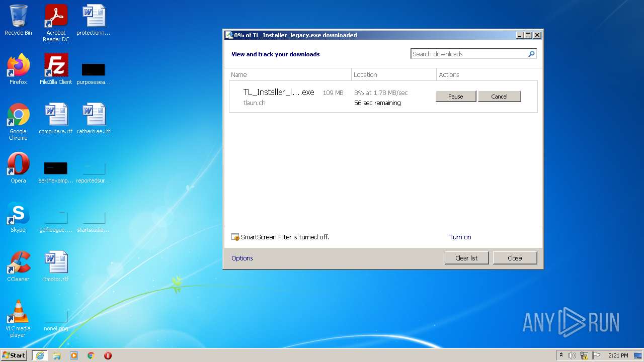Open computera.rtf document
This screenshot has width=644, height=362.
click(x=56, y=119)
